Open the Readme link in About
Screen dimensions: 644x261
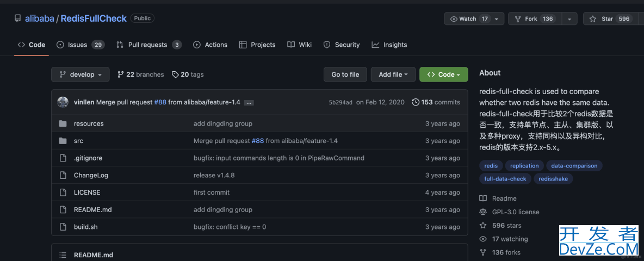498,198
